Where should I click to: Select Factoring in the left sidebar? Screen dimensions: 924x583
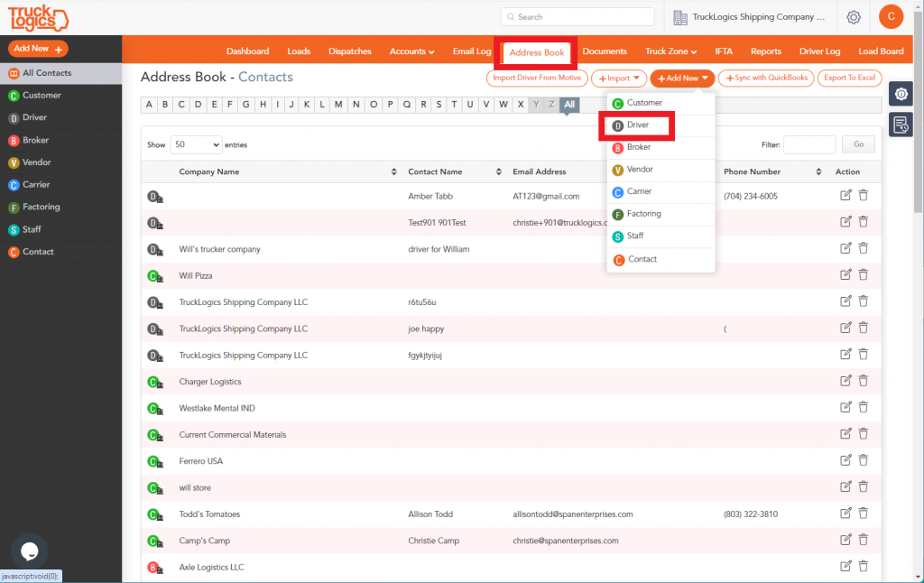tap(61, 207)
